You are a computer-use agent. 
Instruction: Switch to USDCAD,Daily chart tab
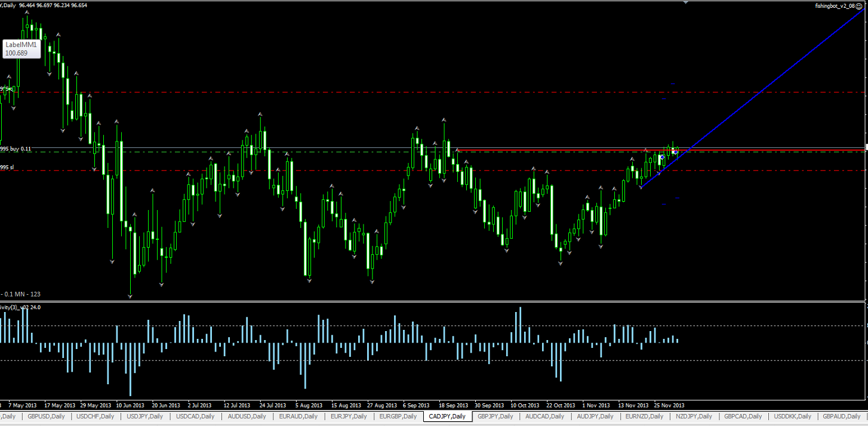click(x=196, y=416)
